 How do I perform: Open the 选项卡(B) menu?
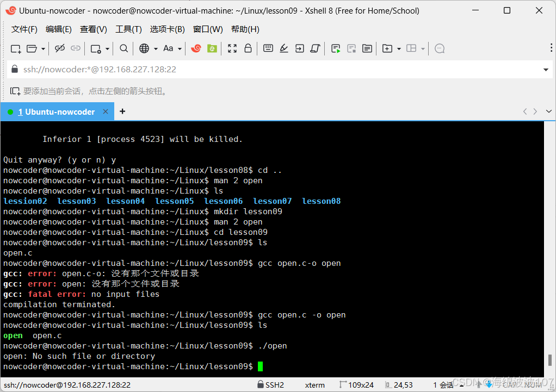click(x=168, y=29)
